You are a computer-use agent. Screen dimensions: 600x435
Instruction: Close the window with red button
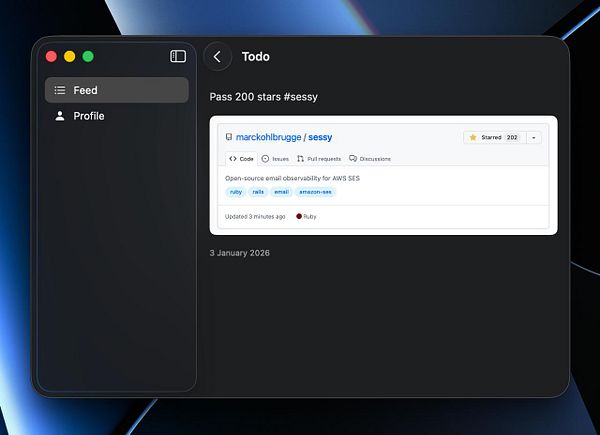(51, 57)
